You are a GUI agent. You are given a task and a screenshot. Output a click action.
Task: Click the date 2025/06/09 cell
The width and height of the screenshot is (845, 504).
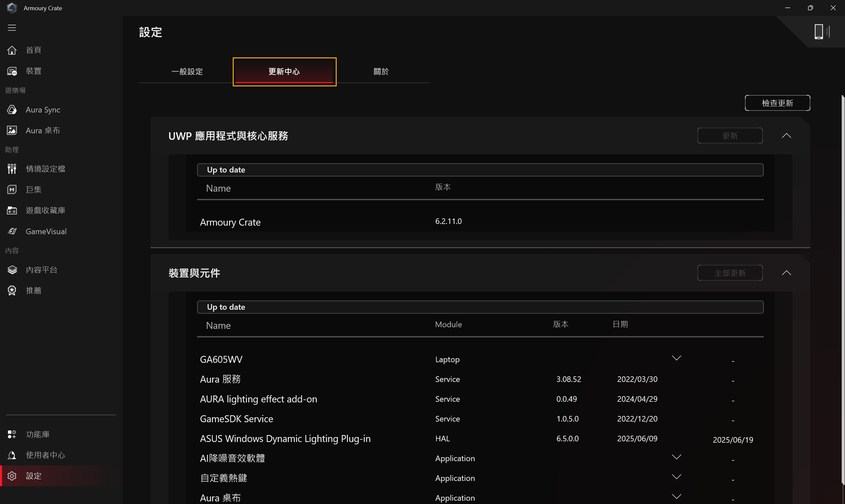click(637, 438)
